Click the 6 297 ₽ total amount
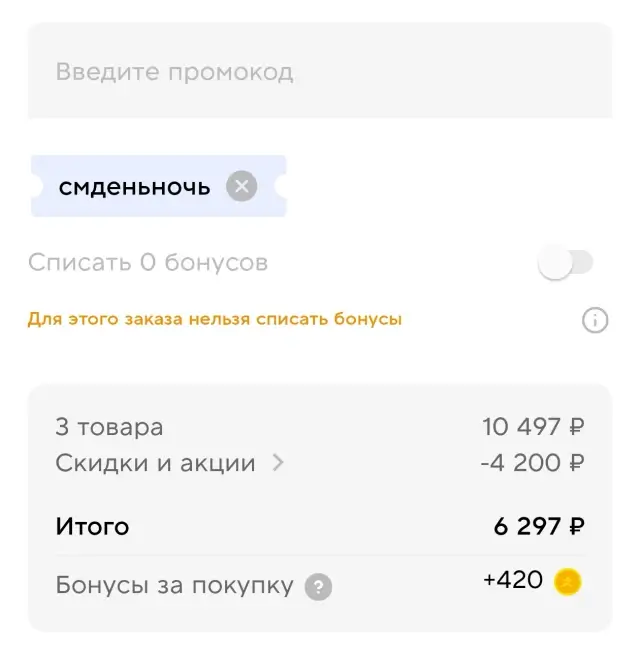 tap(539, 526)
